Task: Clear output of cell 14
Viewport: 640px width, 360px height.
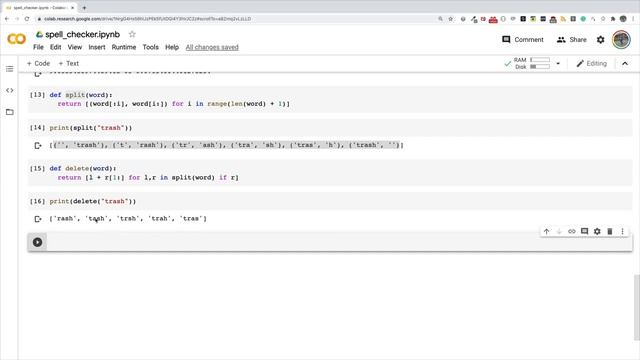Action: pyautogui.click(x=38, y=145)
